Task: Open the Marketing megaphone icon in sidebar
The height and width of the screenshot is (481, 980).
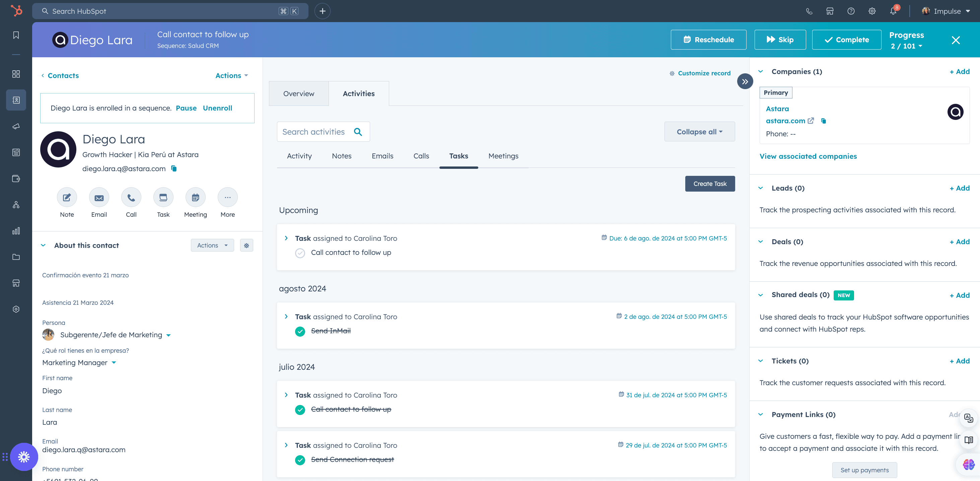Action: 16,126
